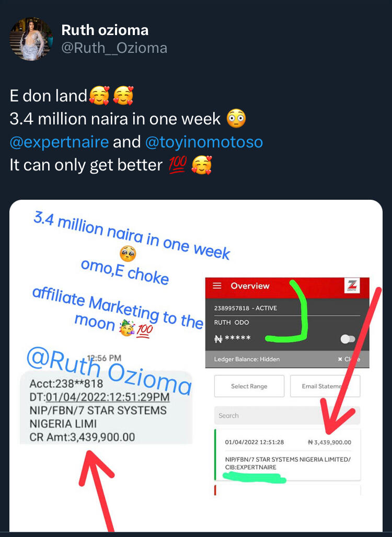Click the @Ruth__Ozioma handle
Image resolution: width=392 pixels, height=537 pixels.
coord(114,48)
